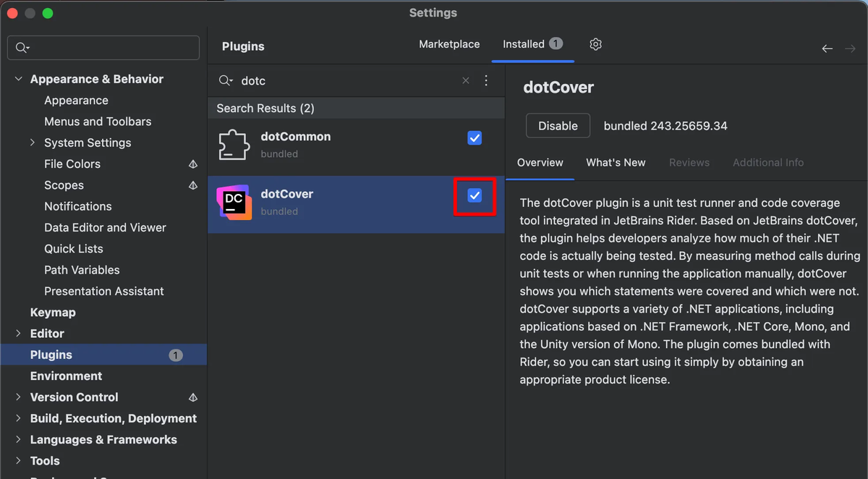The height and width of the screenshot is (479, 868).
Task: Click the Version Control project-level icon
Action: tap(193, 397)
